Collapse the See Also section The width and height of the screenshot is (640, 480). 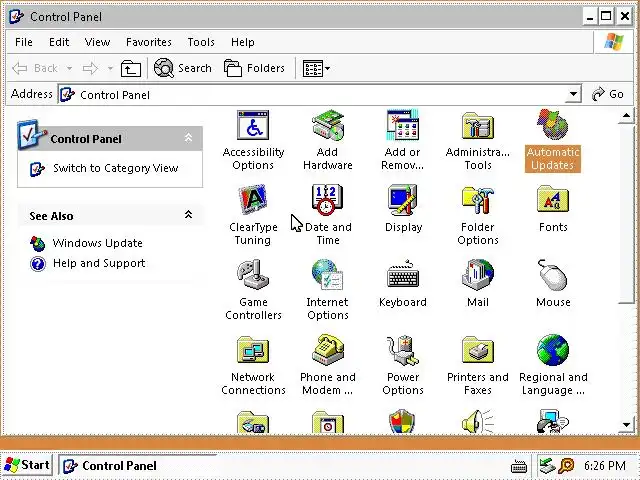point(188,215)
